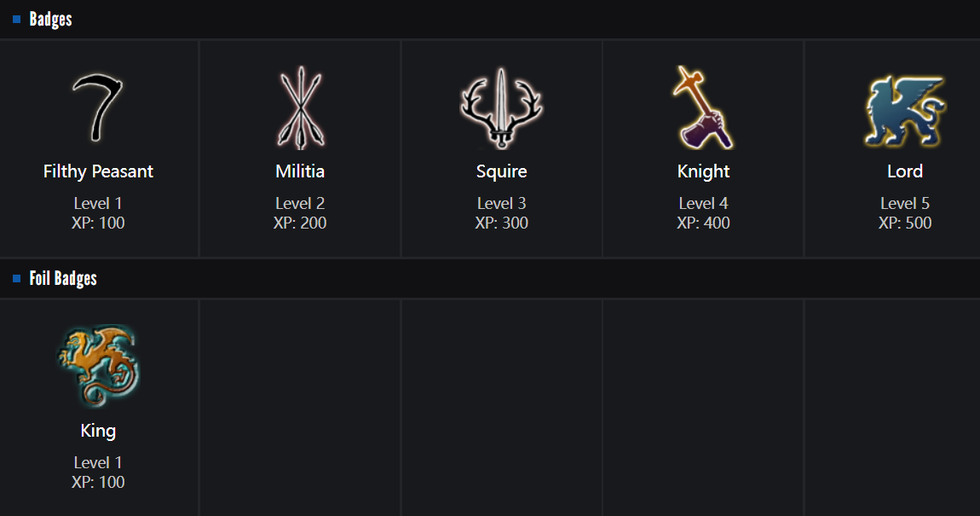Select the Level 4 XP: 400 text

tap(703, 213)
